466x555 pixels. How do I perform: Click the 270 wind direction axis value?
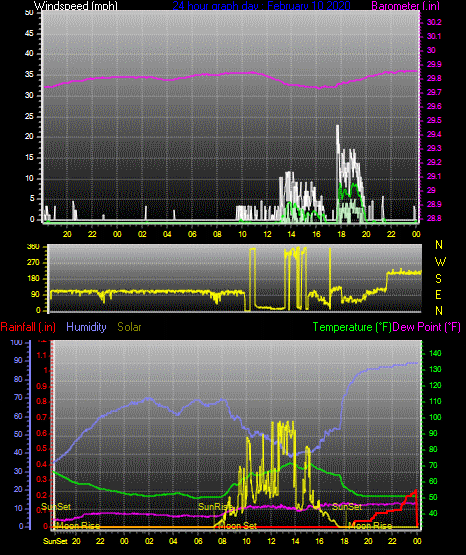click(34, 263)
